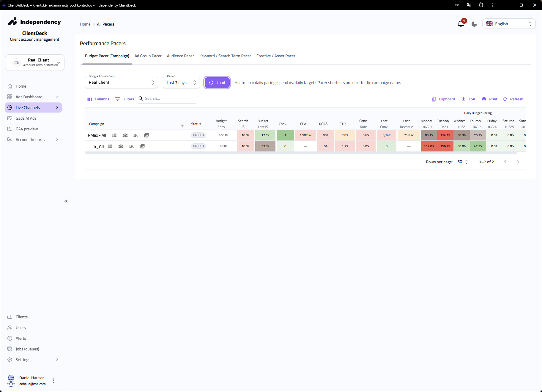
Task: Collapse the sidebar with double-chevron icon
Action: pyautogui.click(x=66, y=201)
